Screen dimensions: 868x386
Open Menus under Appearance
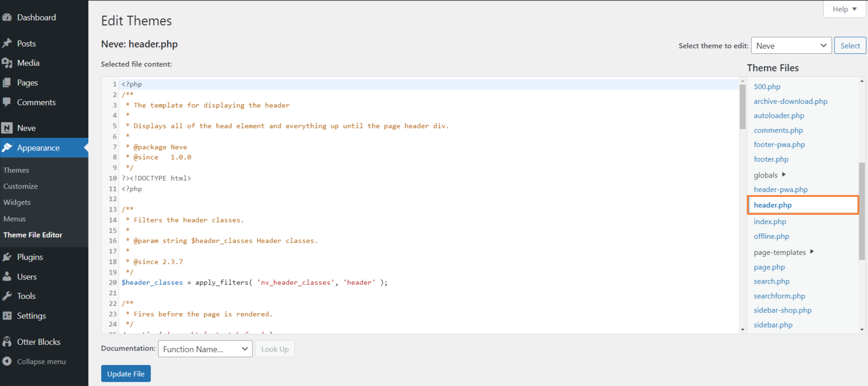click(x=14, y=219)
